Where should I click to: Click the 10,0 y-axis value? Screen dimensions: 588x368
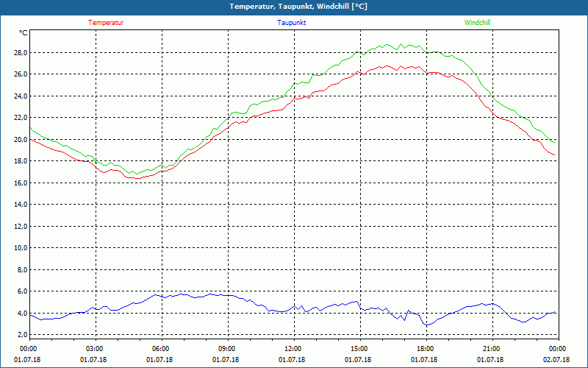(21, 248)
